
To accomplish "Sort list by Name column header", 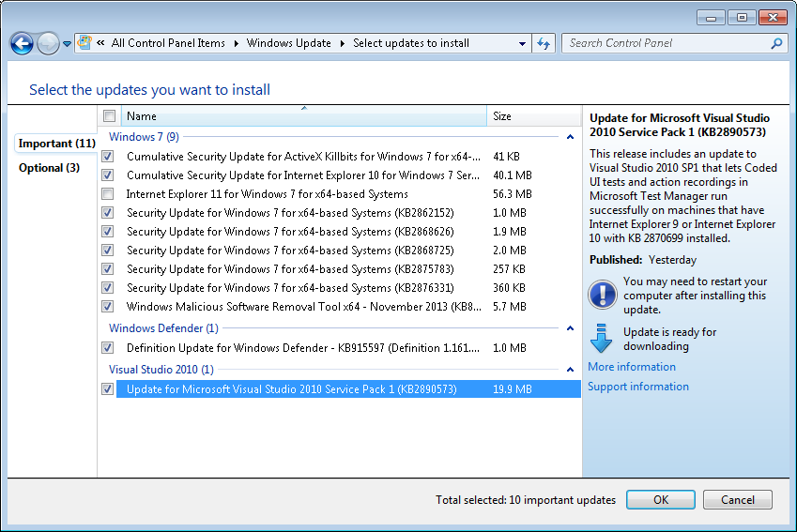I will (x=303, y=115).
